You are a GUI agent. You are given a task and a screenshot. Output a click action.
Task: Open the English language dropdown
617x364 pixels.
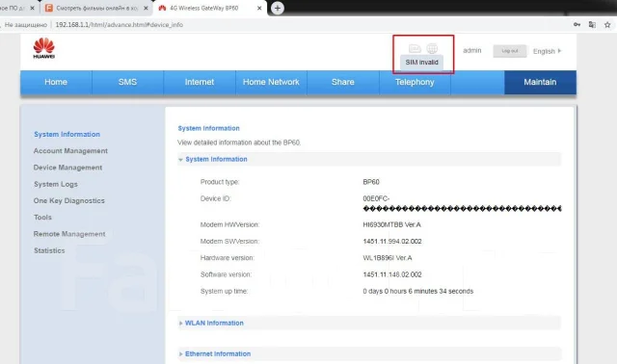pyautogui.click(x=547, y=51)
